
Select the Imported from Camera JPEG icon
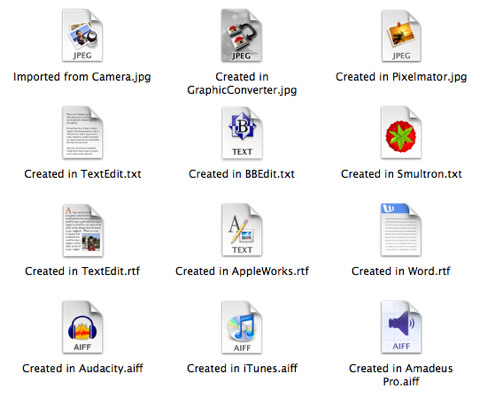click(82, 36)
